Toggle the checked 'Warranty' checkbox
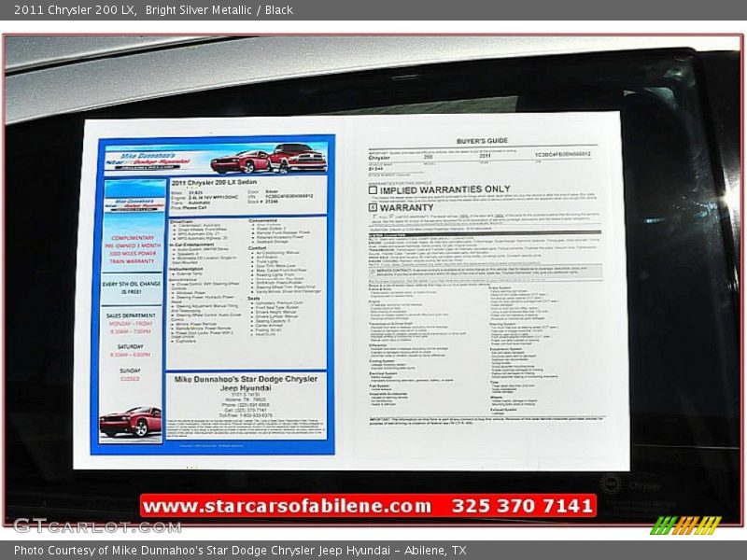This screenshot has width=747, height=560. tap(373, 207)
